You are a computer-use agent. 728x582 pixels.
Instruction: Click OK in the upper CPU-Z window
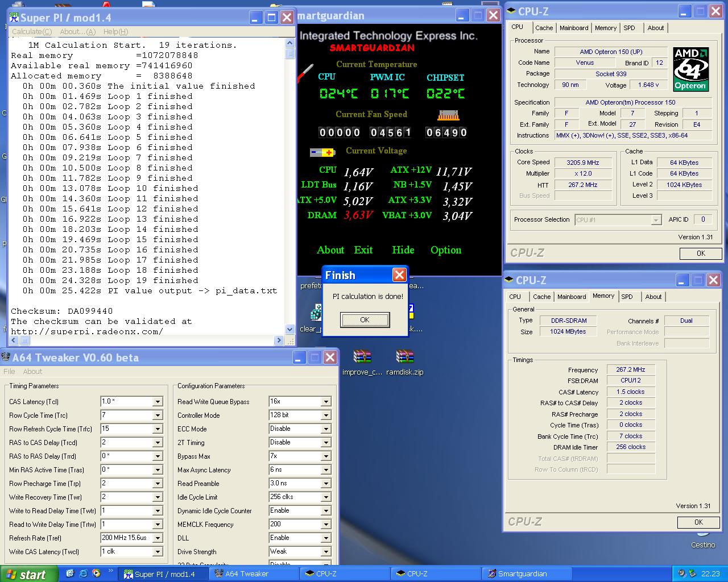[x=701, y=253]
